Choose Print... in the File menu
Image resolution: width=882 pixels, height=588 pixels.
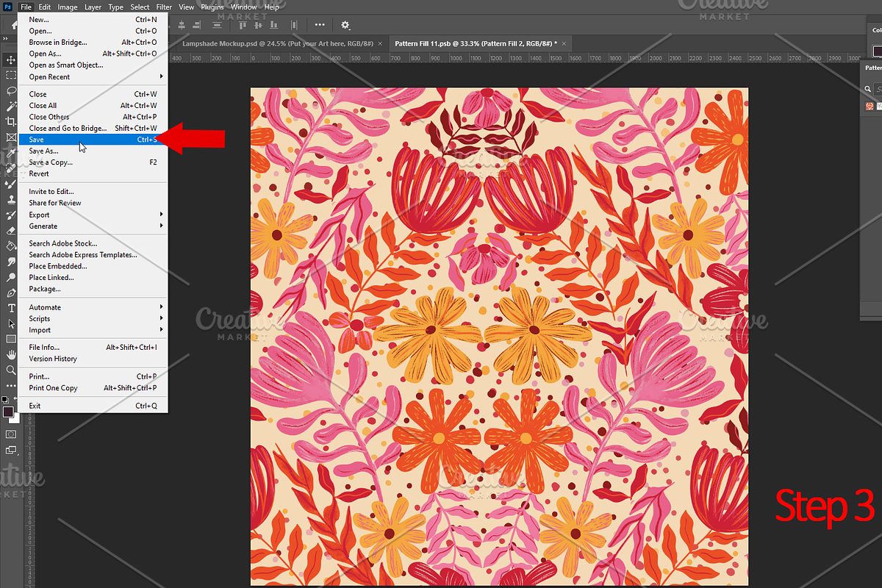coord(93,376)
